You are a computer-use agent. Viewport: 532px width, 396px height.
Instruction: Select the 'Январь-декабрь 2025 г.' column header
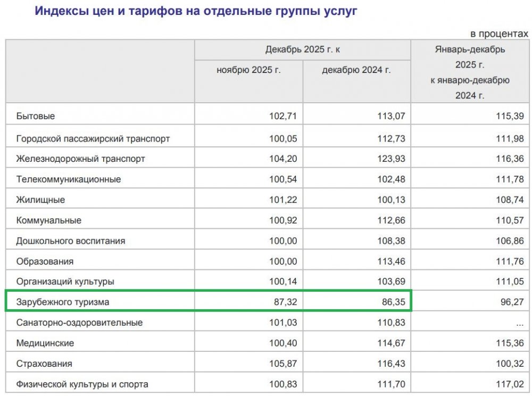click(470, 72)
